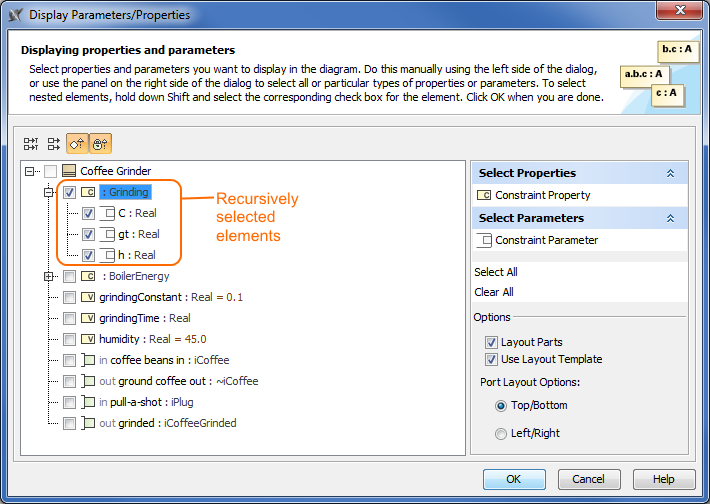Tick the humidity property checkbox
This screenshot has width=710, height=504.
(69, 339)
